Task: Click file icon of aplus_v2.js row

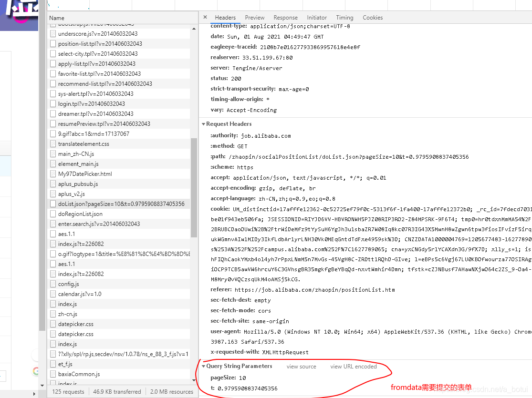Action: point(52,194)
